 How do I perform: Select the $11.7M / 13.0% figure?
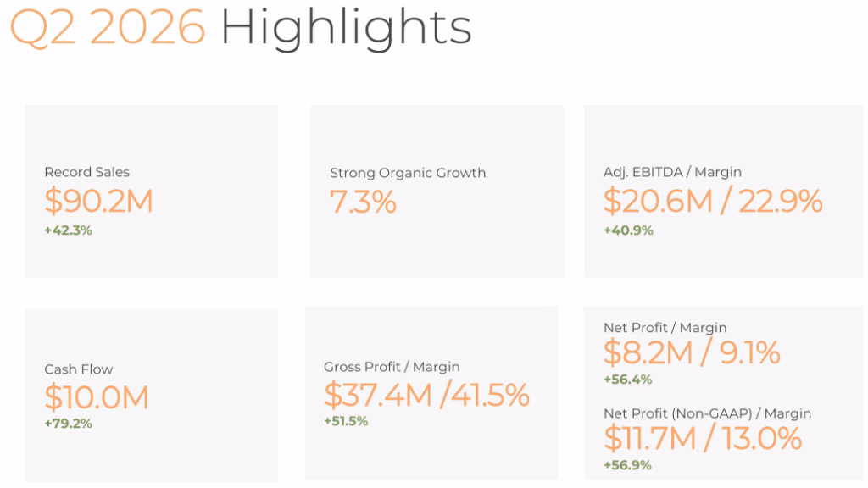703,438
